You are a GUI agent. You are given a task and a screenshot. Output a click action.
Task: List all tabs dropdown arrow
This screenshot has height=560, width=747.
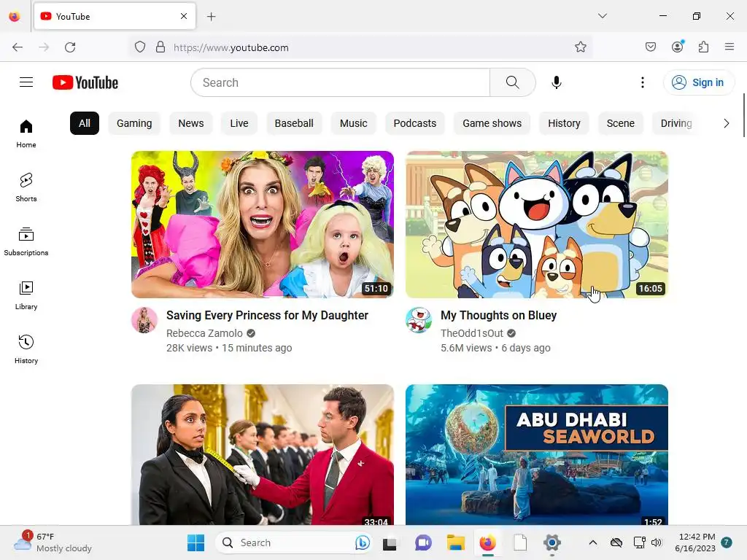pyautogui.click(x=602, y=16)
